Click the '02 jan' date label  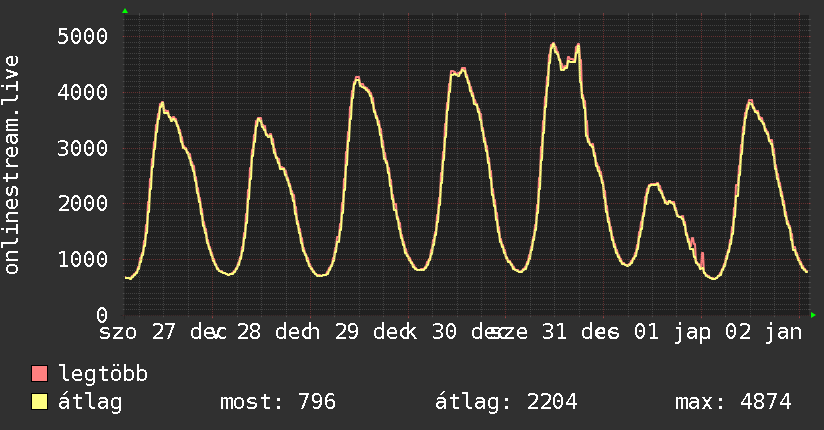pos(764,332)
